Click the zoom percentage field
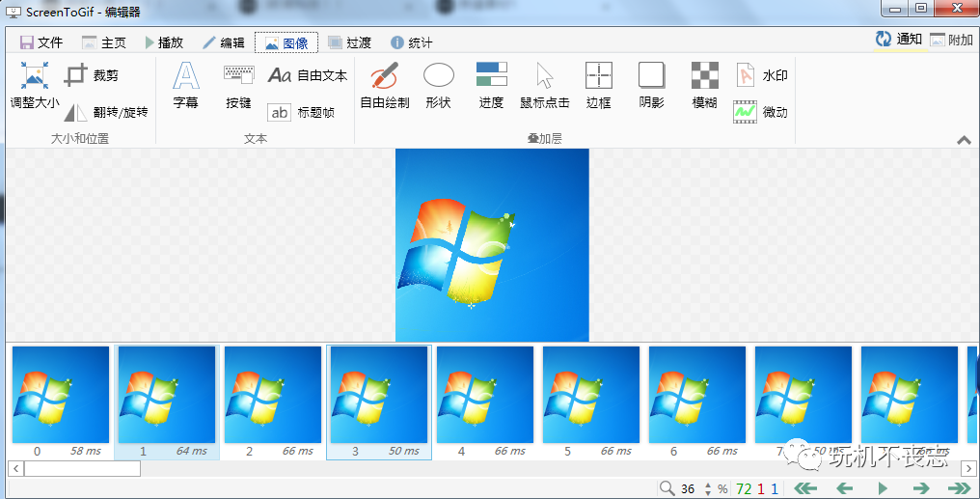980x499 pixels. pos(688,489)
